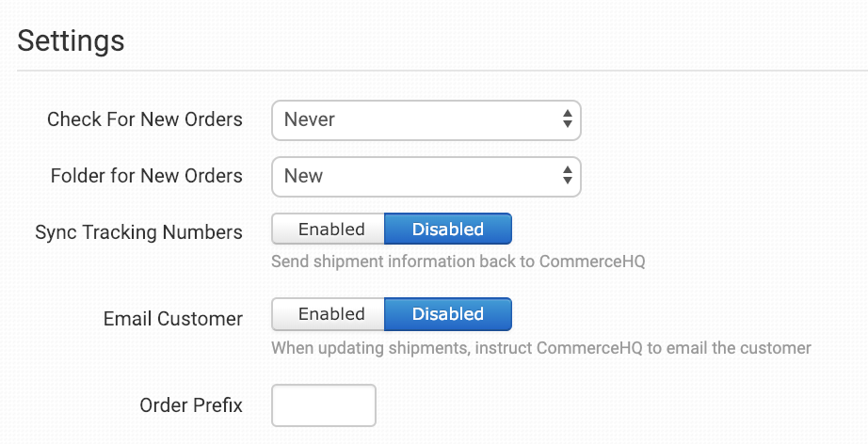Open the Check For New Orders dropdown

point(426,120)
